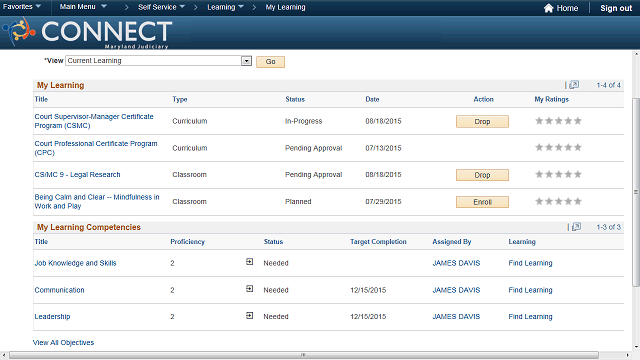Rate CSMC 9 - Legal Research stars
640x360 pixels.
tap(558, 174)
